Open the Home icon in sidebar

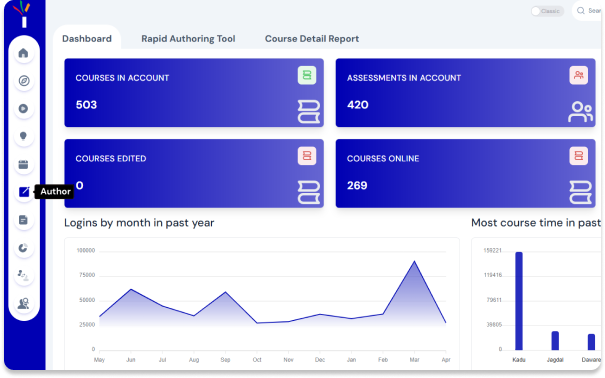click(x=24, y=53)
